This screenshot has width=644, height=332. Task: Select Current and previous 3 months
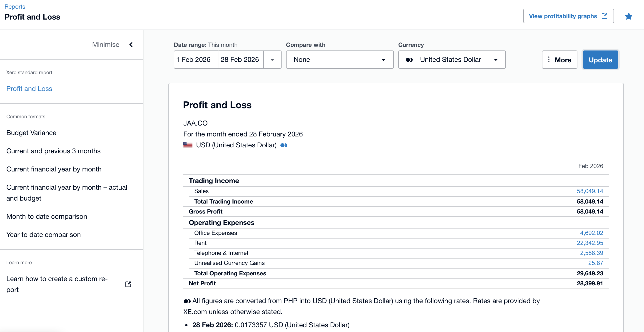click(x=53, y=151)
